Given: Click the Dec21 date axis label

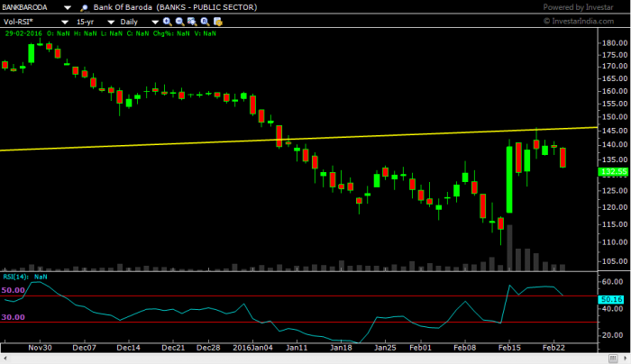Looking at the screenshot, I should [173, 348].
